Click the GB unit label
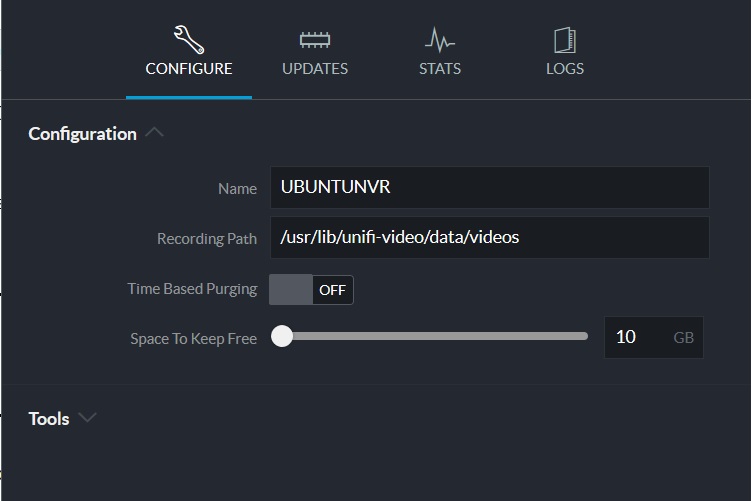The image size is (753, 501). [683, 338]
